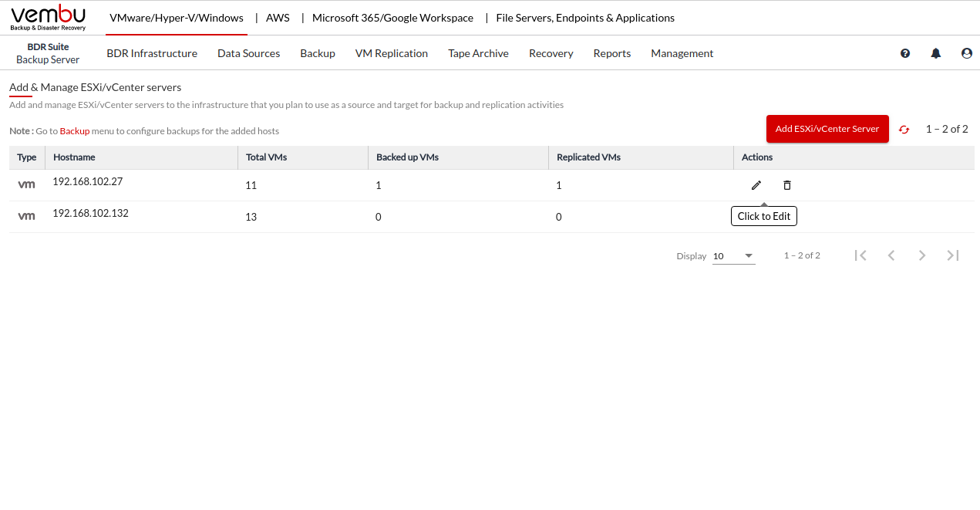Follow the red Backup link in the note
Screen dimensions: 980x510
[75, 131]
